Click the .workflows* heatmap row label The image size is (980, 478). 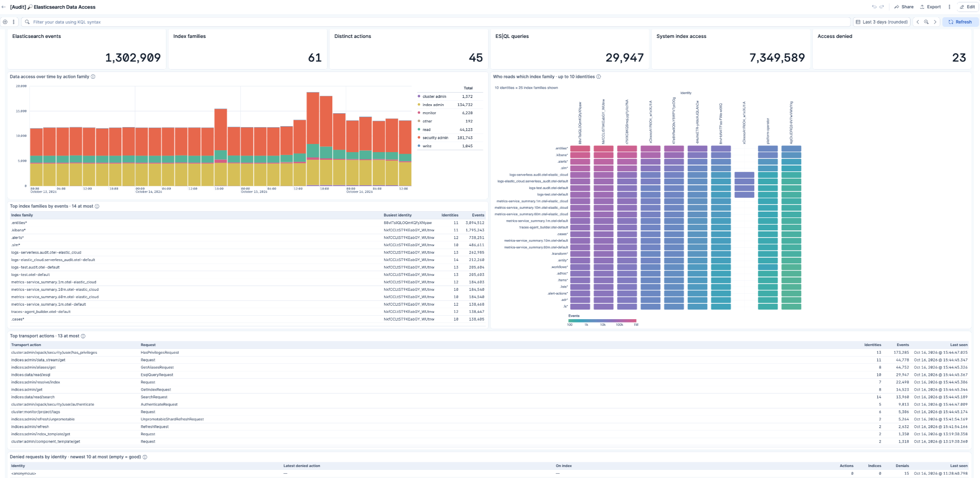(x=559, y=267)
